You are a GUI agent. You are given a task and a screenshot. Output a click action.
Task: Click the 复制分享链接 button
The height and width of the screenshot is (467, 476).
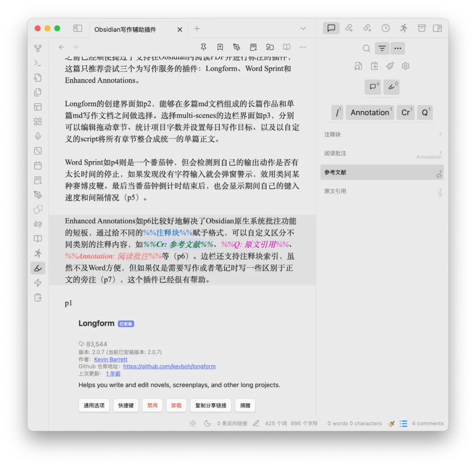pyautogui.click(x=211, y=406)
